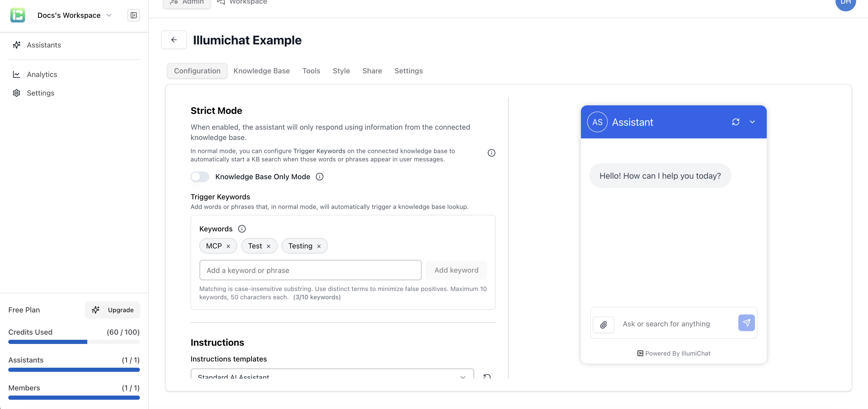This screenshot has width=868, height=409.
Task: Remove the Testing keyword chip
Action: click(x=319, y=246)
